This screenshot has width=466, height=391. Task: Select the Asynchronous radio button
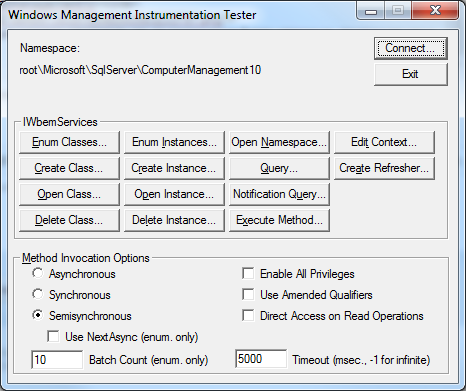tap(38, 273)
